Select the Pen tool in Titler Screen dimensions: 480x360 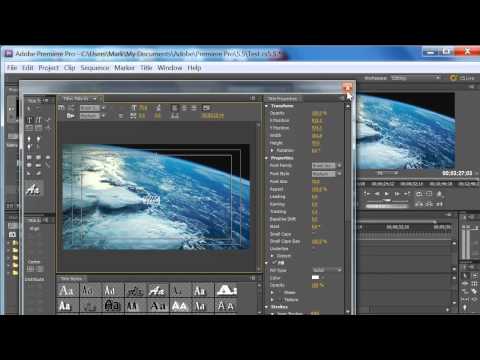coord(29,139)
